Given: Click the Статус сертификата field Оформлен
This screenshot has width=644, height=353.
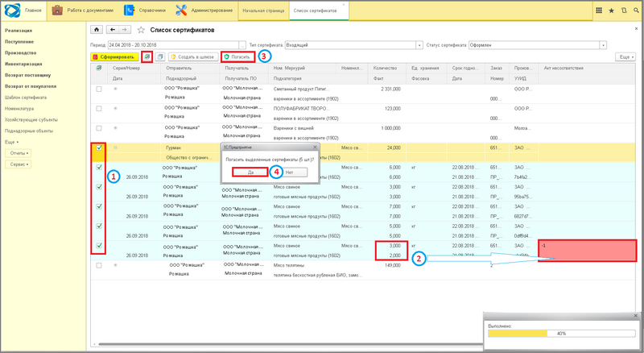Looking at the screenshot, I should [534, 45].
